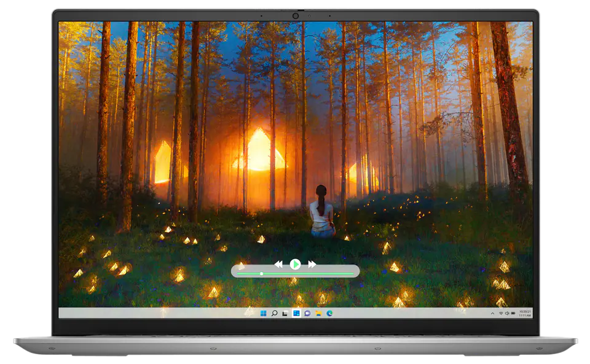Click the rewind double-arrow button
This screenshot has width=590, height=364.
(278, 264)
